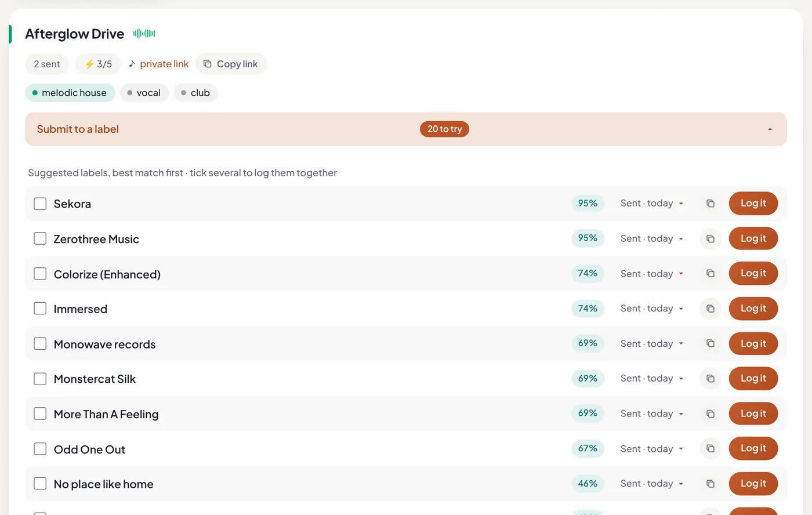Open Sent today dropdown for Colorize (Enhanced)

click(x=652, y=274)
